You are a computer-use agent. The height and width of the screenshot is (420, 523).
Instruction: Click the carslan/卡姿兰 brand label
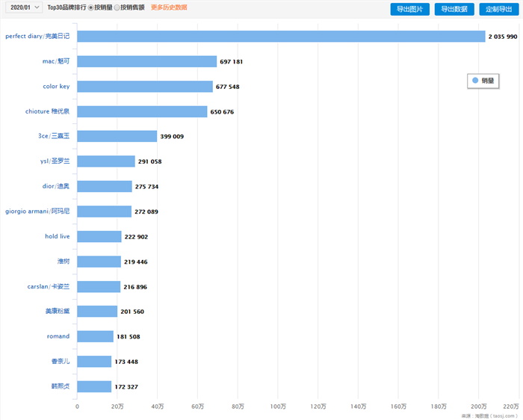pos(49,286)
